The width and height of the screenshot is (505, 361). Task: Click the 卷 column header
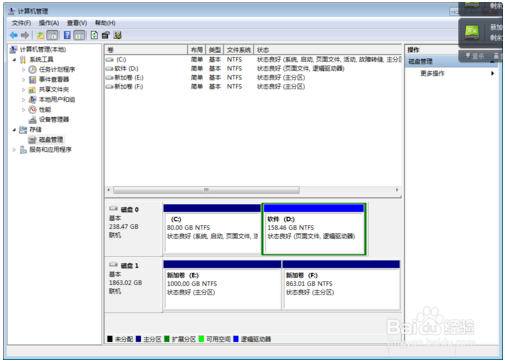click(146, 50)
